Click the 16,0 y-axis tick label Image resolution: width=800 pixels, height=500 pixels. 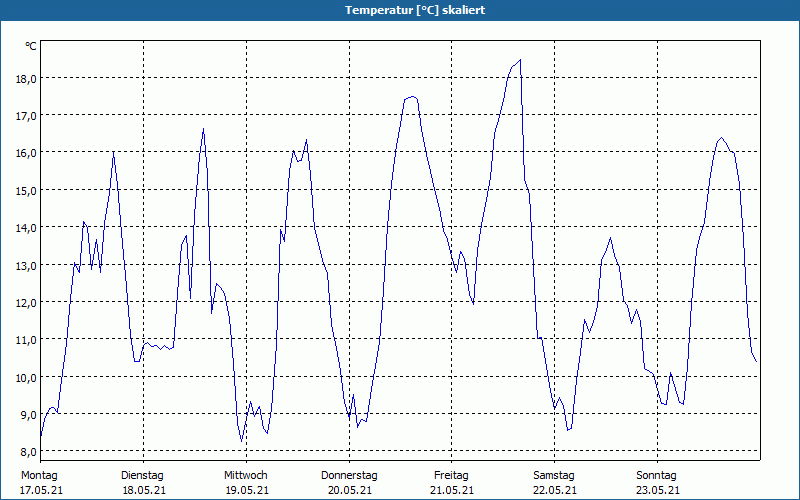(28, 153)
